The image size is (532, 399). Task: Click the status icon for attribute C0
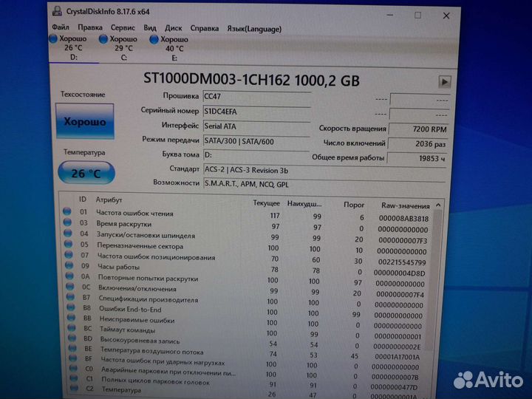[x=73, y=369]
